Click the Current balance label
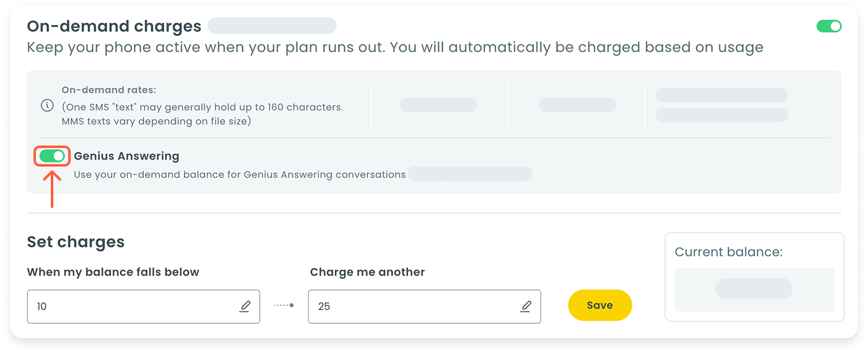Screen dimensions: 868x353 tap(728, 252)
